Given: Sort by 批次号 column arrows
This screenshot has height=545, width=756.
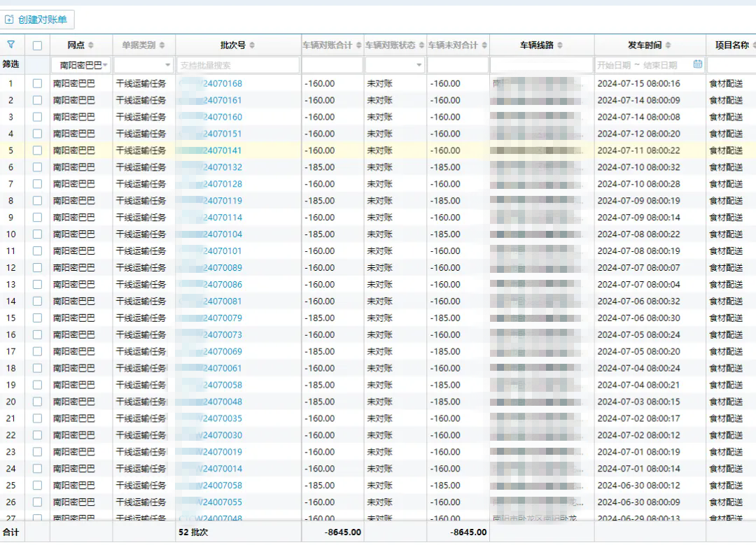Looking at the screenshot, I should click(252, 45).
